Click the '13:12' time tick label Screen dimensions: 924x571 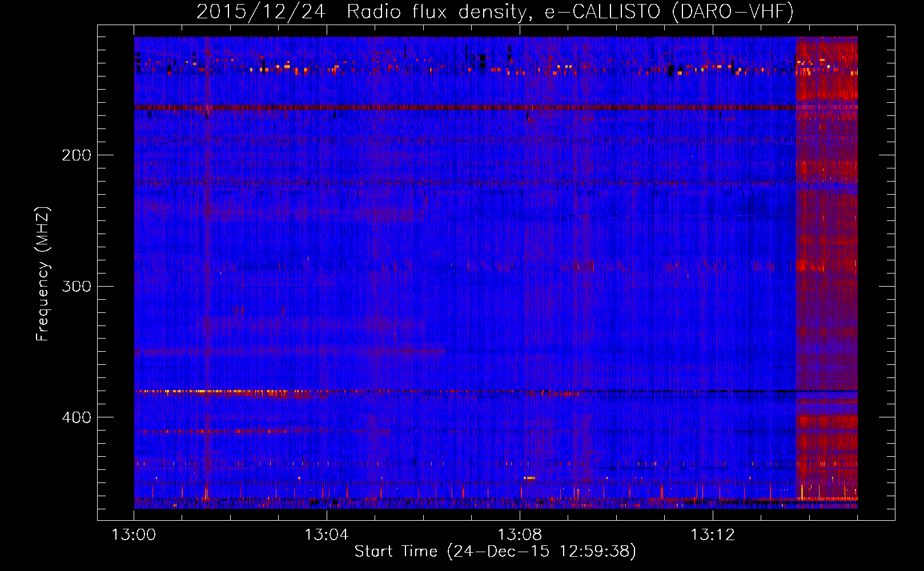[x=713, y=535]
